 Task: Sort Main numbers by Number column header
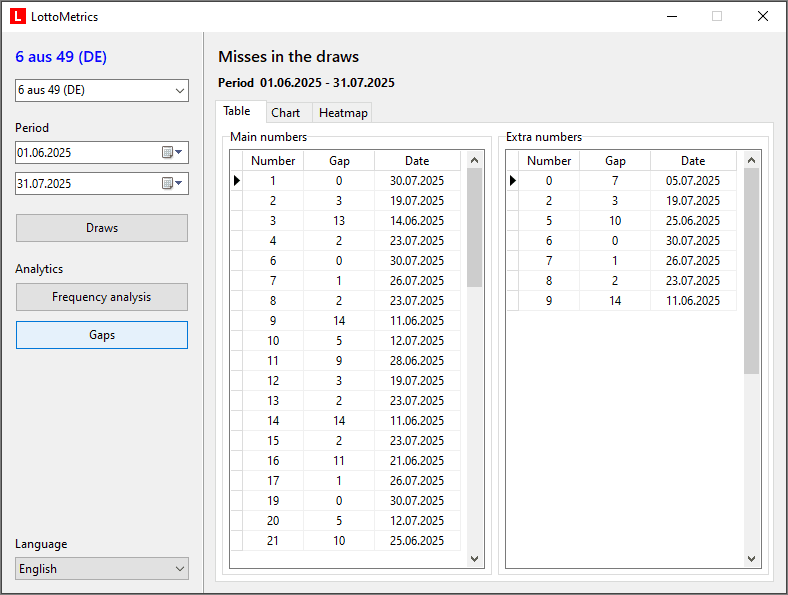(x=273, y=161)
